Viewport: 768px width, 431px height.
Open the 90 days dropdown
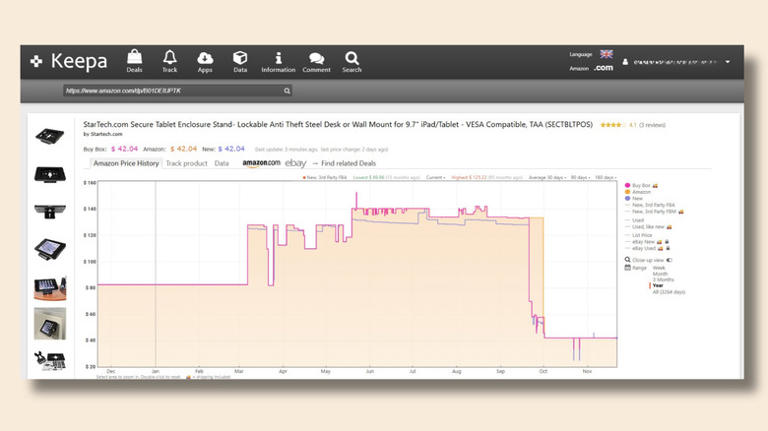[580, 177]
